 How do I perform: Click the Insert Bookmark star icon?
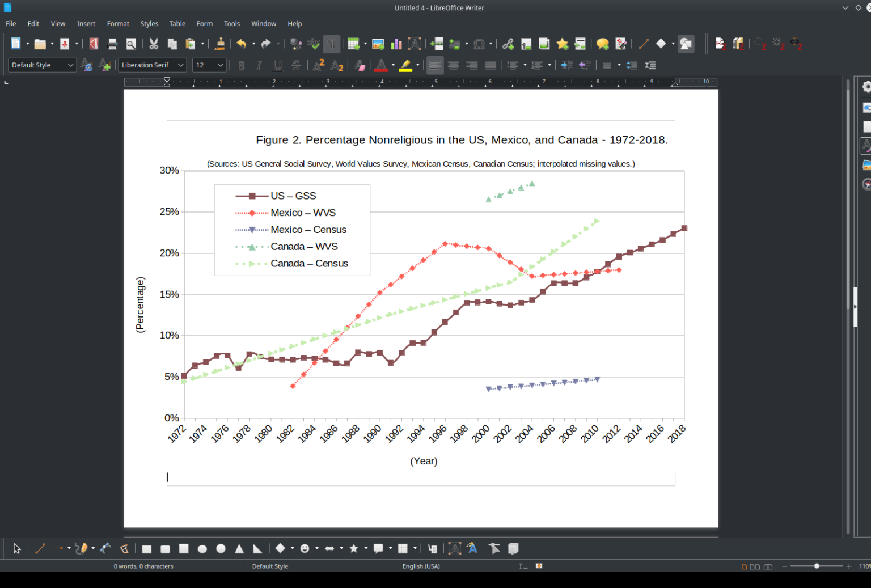(563, 44)
